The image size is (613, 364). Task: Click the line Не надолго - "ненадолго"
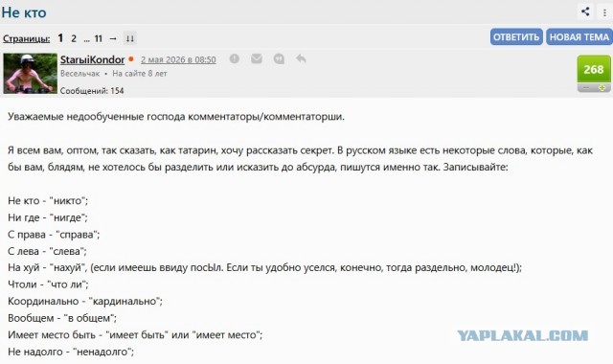pos(71,352)
